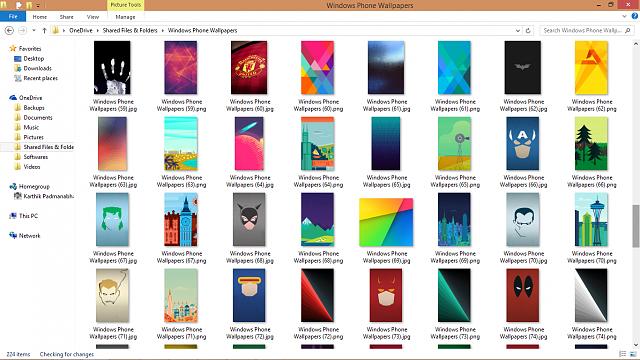640x360 pixels.
Task: Go up one folder level
Action: pos(44,31)
